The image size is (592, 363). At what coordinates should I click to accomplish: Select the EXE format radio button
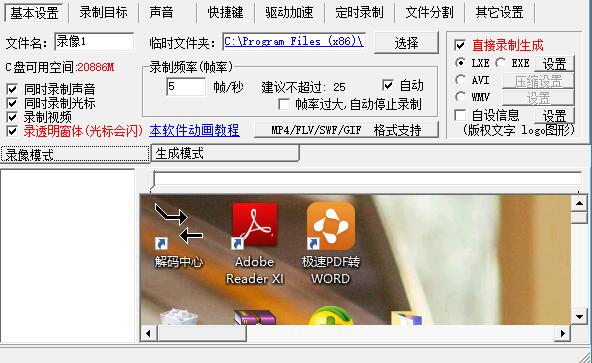[x=500, y=63]
